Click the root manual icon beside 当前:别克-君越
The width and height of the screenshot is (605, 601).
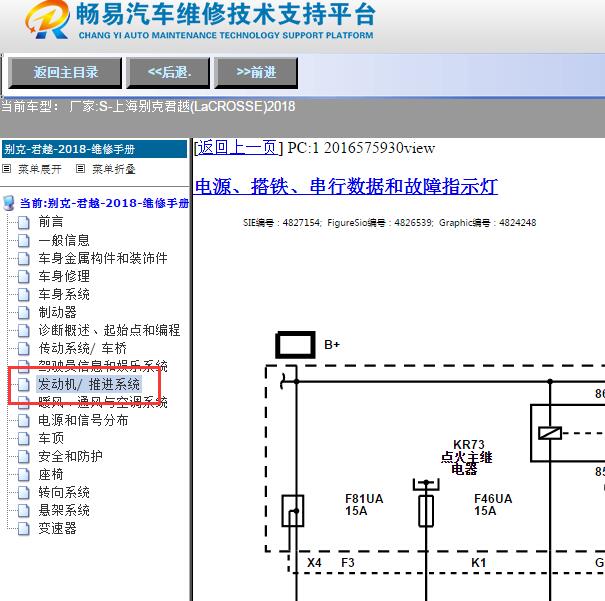coord(8,203)
